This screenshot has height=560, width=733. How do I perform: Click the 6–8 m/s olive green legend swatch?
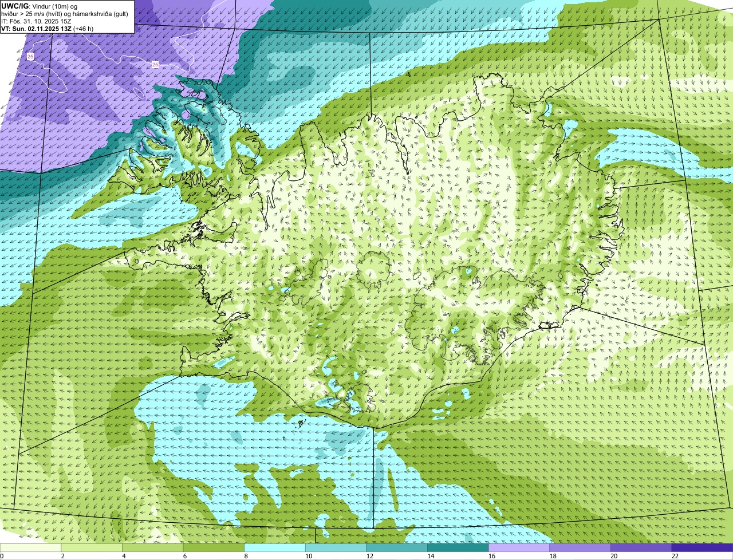214,547
